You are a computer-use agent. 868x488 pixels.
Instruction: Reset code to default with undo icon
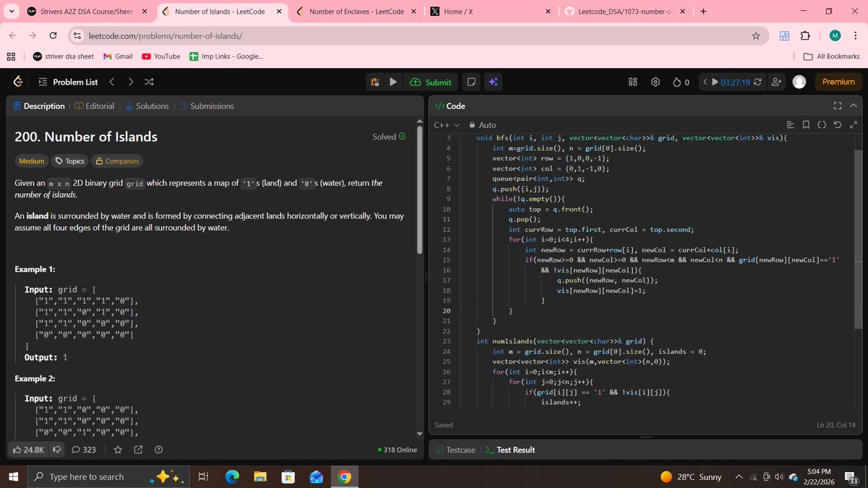point(837,125)
